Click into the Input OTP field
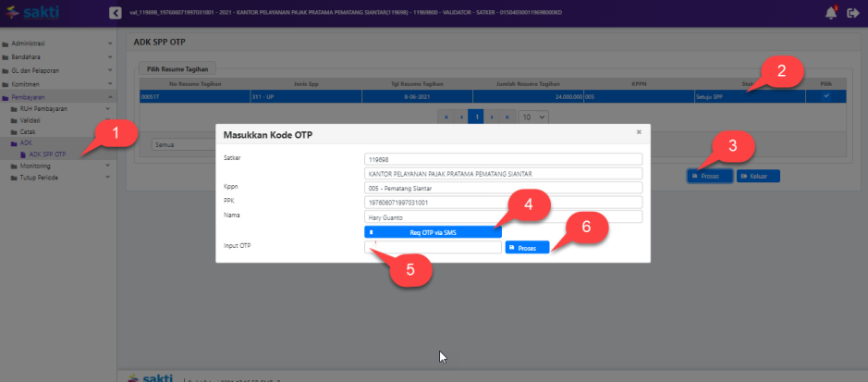The image size is (868, 382). click(x=433, y=247)
